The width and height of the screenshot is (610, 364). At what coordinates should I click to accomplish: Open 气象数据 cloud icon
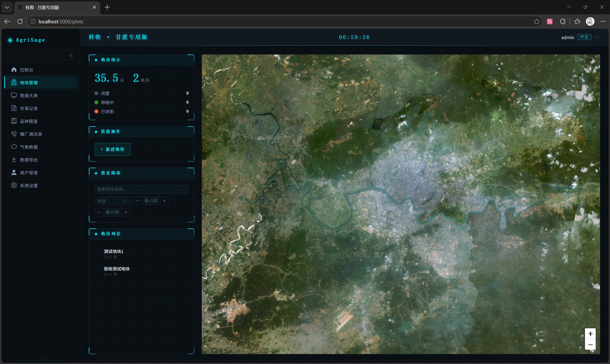(x=14, y=147)
